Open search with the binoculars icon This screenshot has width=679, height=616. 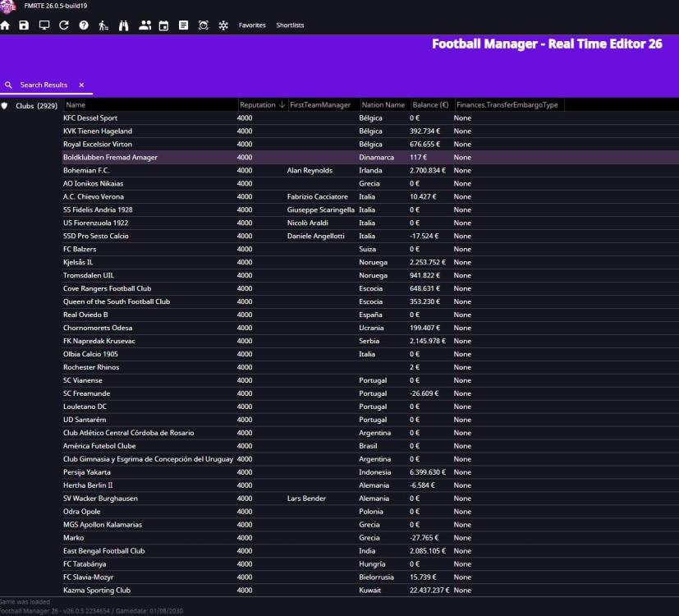click(x=124, y=25)
